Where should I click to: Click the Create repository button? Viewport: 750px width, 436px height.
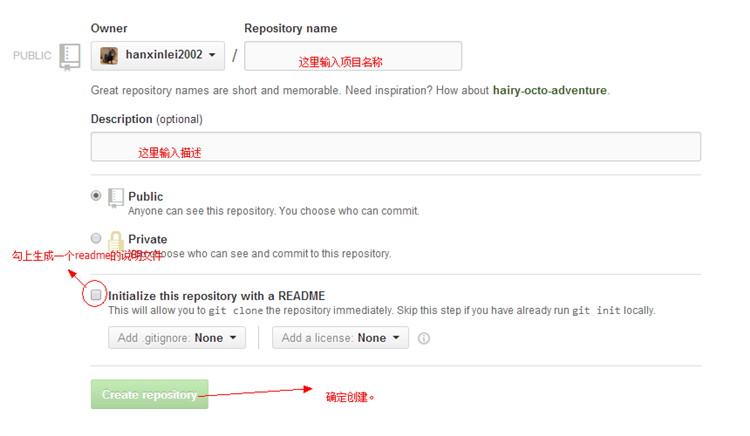click(x=150, y=394)
